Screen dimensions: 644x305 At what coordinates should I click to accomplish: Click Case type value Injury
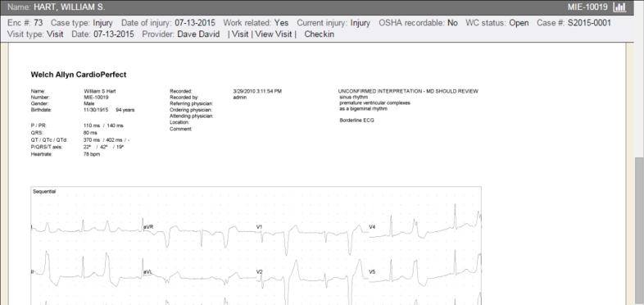point(102,23)
